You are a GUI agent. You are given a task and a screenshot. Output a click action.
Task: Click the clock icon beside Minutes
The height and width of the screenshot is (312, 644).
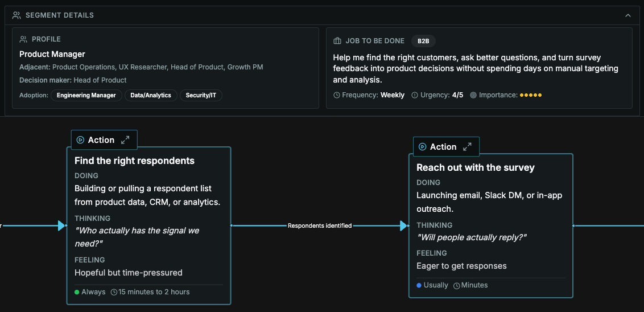coord(456,285)
